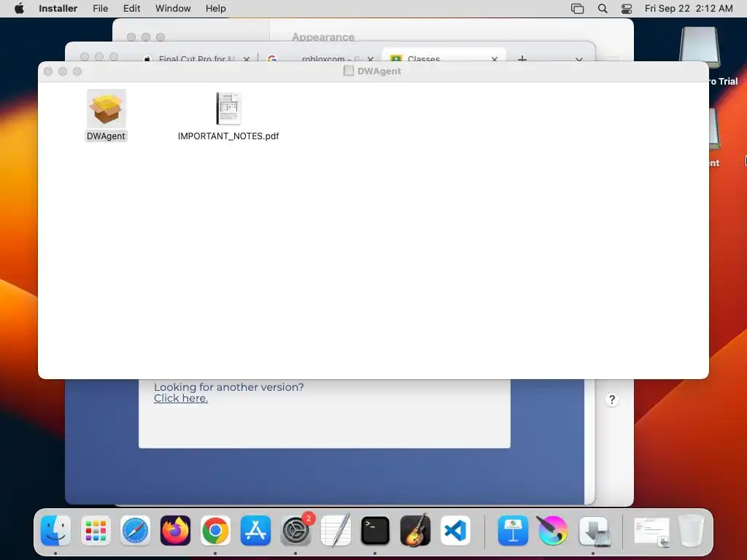Open the IMPORTANT_NOTES.pdf file icon
The image size is (747, 560).
pos(228,109)
